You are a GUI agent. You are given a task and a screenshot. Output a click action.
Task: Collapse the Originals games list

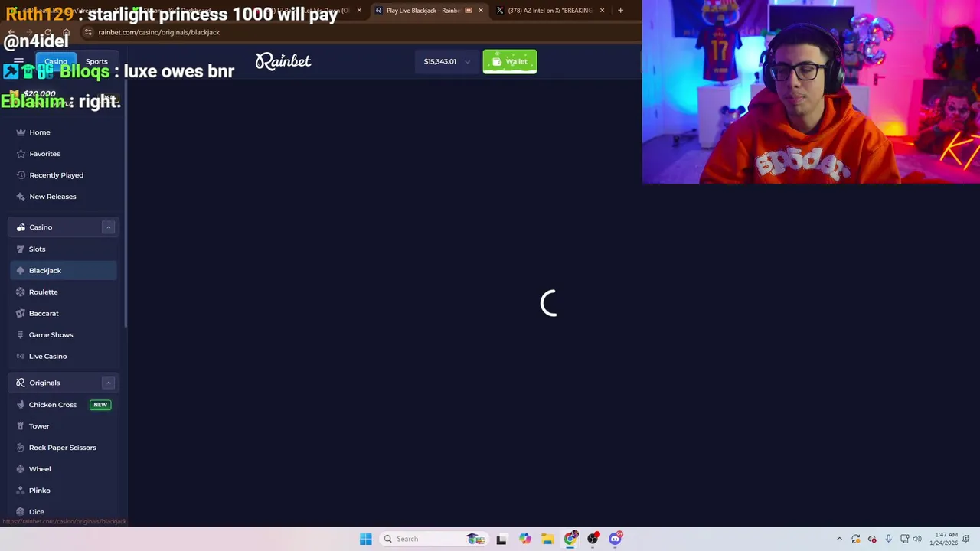[108, 383]
